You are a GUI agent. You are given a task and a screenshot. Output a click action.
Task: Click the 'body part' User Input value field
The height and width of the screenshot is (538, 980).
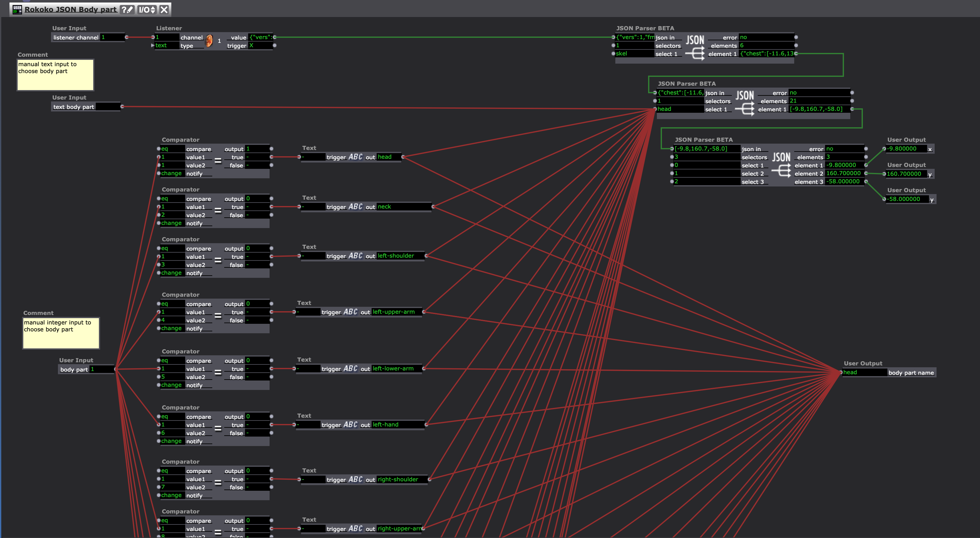(x=101, y=369)
